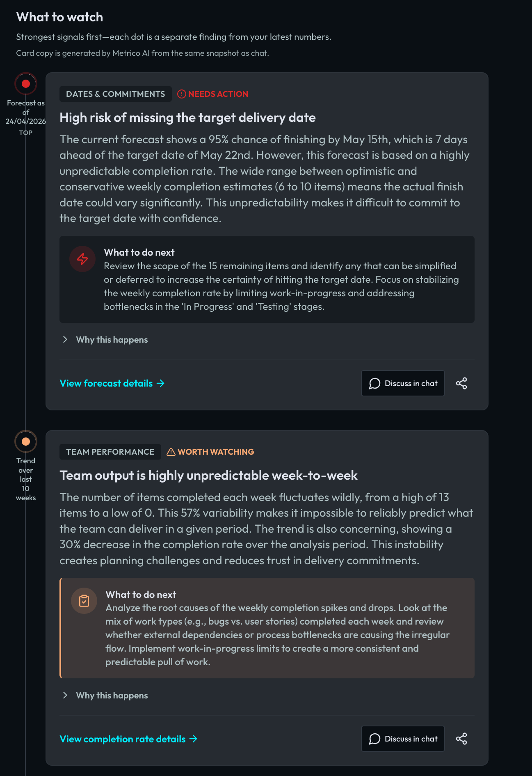
Task: Click the Forecast as of 24/04/2026 label
Action: pos(25,112)
